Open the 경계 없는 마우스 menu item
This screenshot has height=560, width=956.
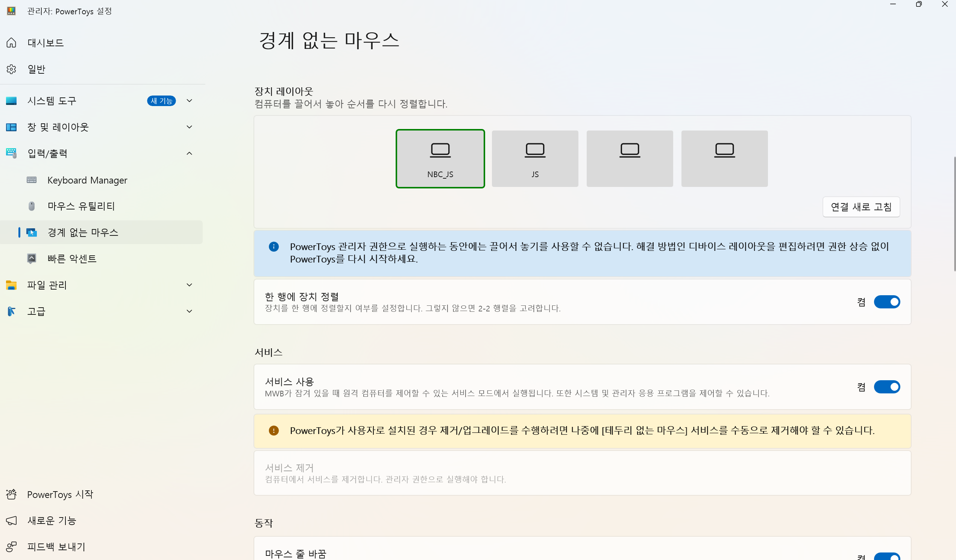point(83,232)
